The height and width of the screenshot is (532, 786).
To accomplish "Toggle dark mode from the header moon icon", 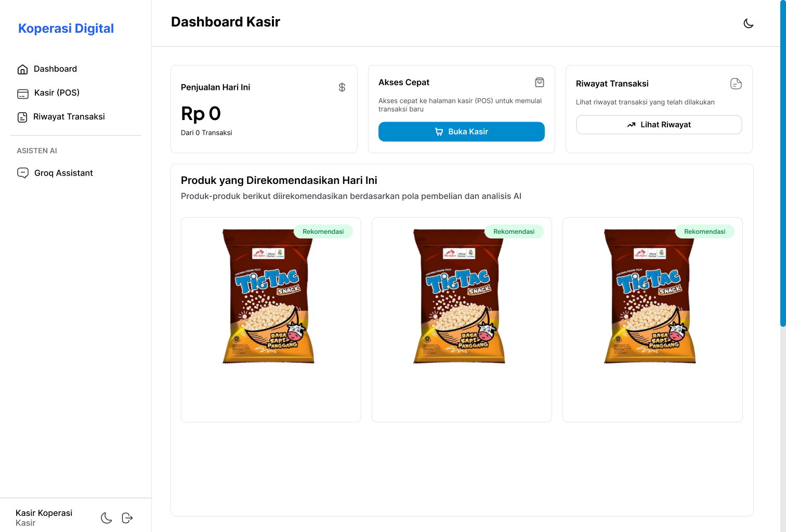I will (x=749, y=23).
